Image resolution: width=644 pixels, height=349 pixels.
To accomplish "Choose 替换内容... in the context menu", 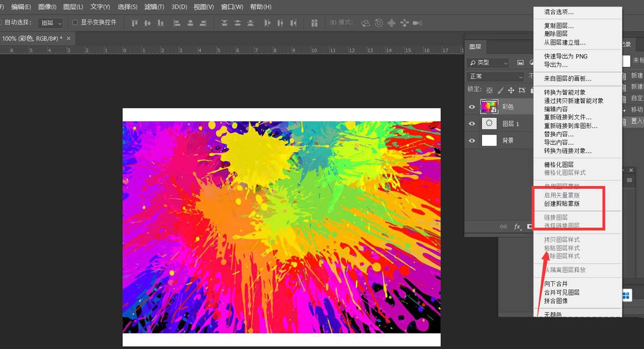I will 559,134.
